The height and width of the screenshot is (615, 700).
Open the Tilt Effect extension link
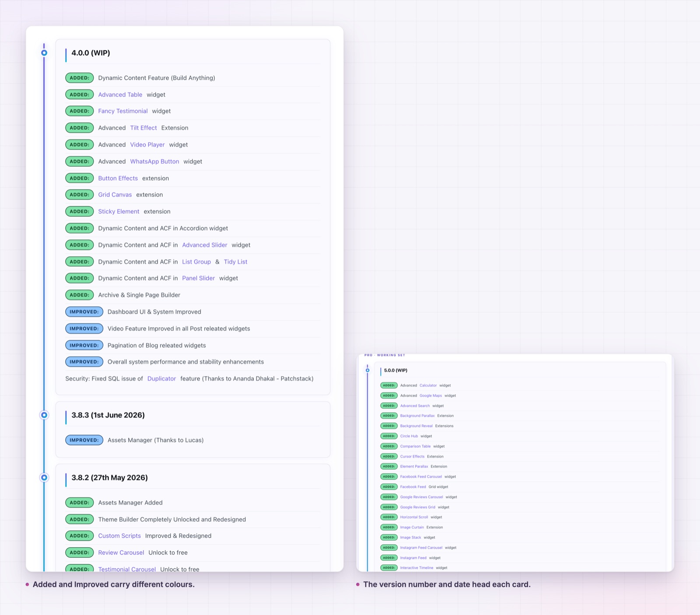point(143,128)
